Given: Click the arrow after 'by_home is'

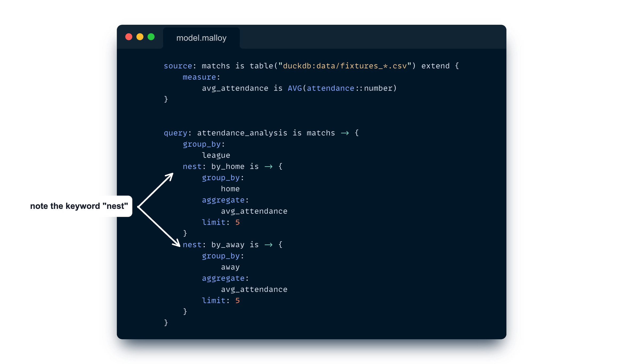Looking at the screenshot, I should point(268,167).
